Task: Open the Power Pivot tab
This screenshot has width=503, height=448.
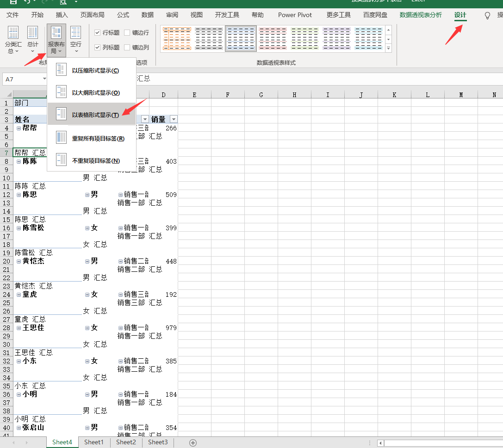Action: point(295,15)
